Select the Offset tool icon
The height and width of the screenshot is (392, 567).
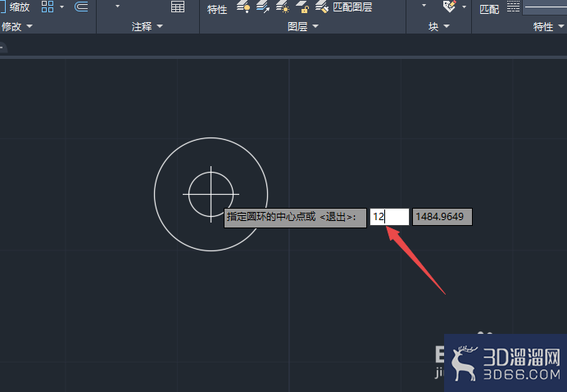pyautogui.click(x=81, y=7)
